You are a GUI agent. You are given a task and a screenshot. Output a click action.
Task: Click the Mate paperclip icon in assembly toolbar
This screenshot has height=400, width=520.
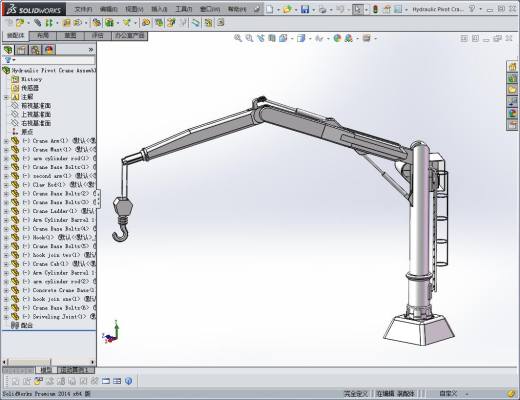tap(38, 23)
